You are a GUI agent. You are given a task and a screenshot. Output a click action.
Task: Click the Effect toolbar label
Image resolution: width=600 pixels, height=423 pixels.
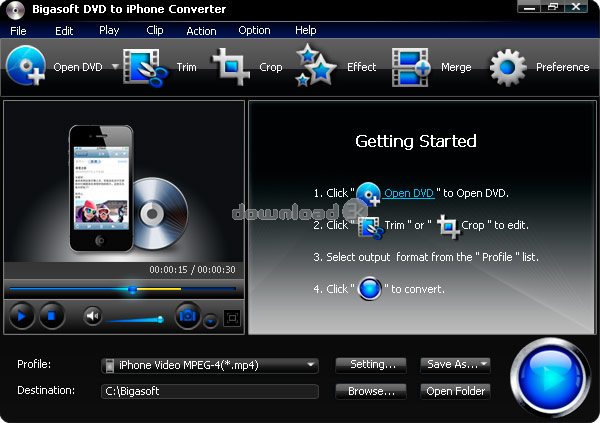tap(362, 67)
